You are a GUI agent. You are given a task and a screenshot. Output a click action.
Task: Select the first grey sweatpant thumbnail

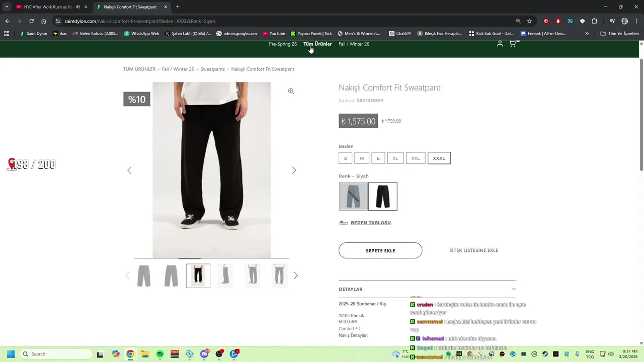144,276
